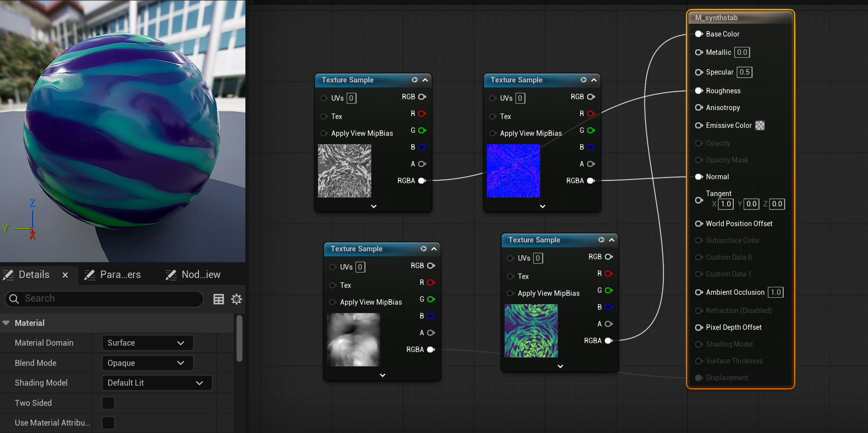Click the dark smoky grayscale texture thumbnail

click(x=354, y=340)
